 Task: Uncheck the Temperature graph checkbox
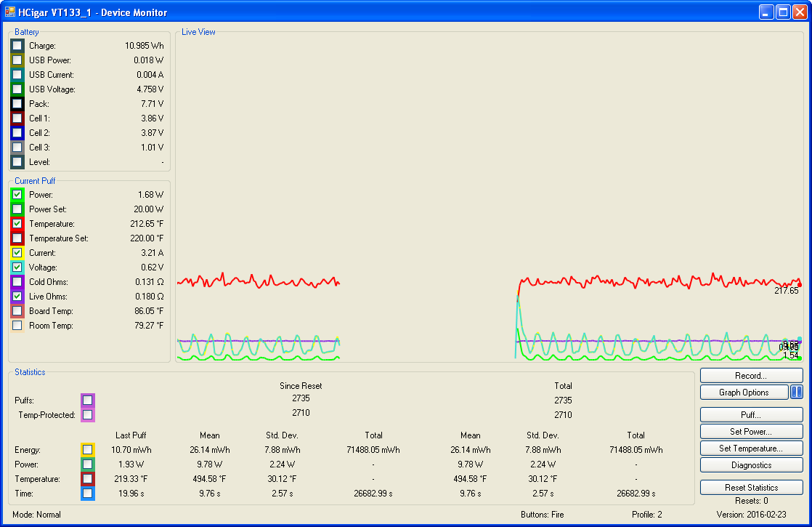(17, 224)
